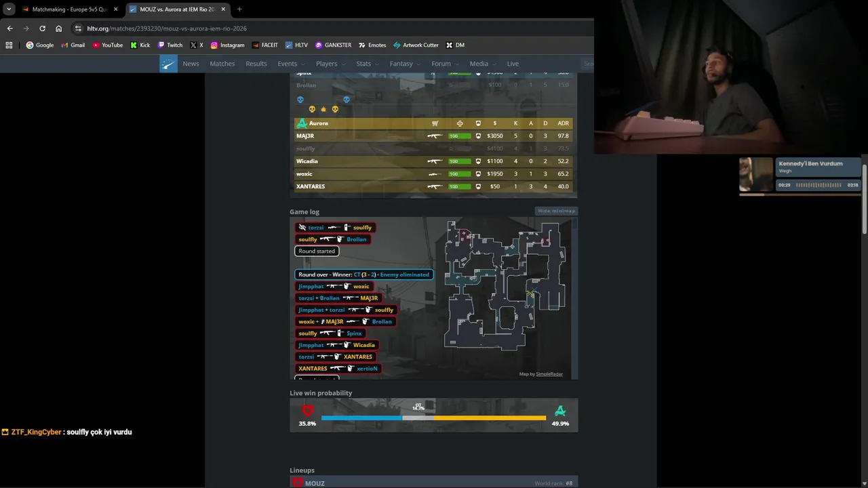Click the HLTV logo in the site header
The image size is (868, 488).
(168, 64)
